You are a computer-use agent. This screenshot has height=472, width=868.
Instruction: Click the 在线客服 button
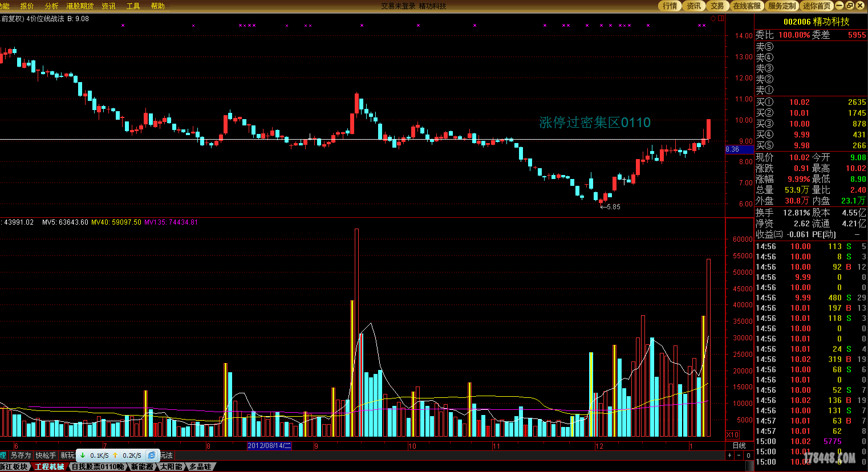(747, 6)
